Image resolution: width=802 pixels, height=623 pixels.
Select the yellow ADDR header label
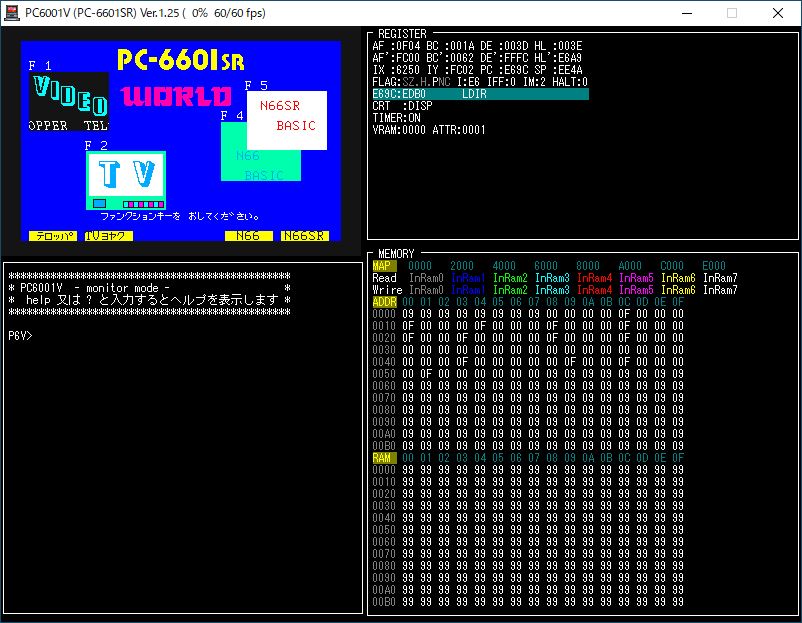point(385,302)
